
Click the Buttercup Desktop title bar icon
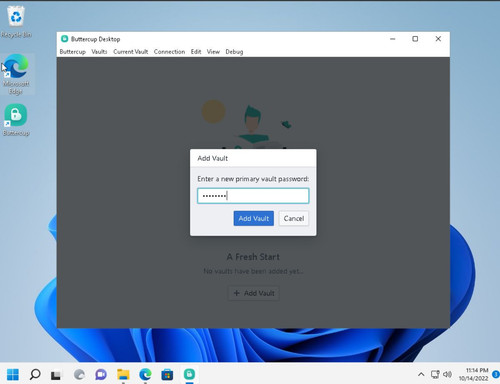coord(64,39)
